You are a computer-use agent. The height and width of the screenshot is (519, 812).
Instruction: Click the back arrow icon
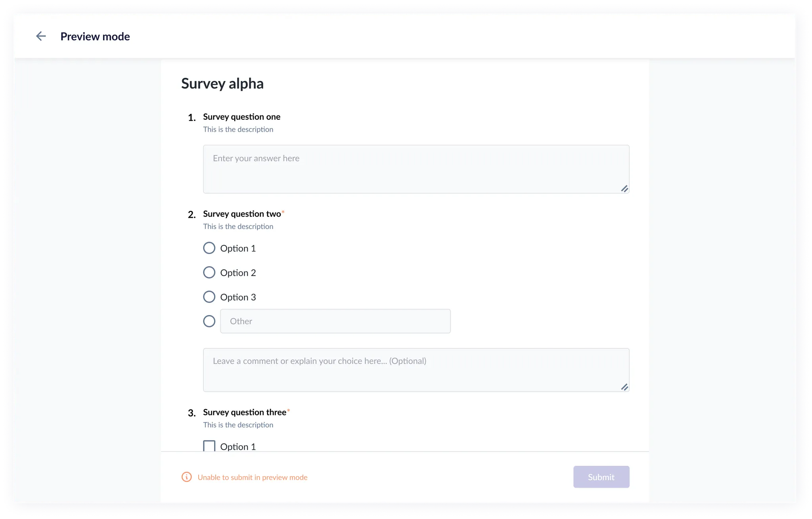tap(41, 37)
